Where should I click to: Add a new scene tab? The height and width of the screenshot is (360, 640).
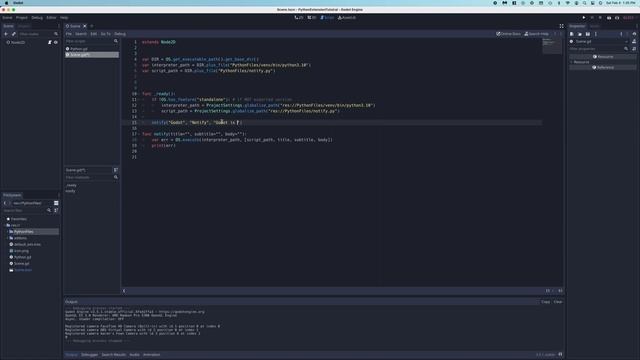point(91,26)
